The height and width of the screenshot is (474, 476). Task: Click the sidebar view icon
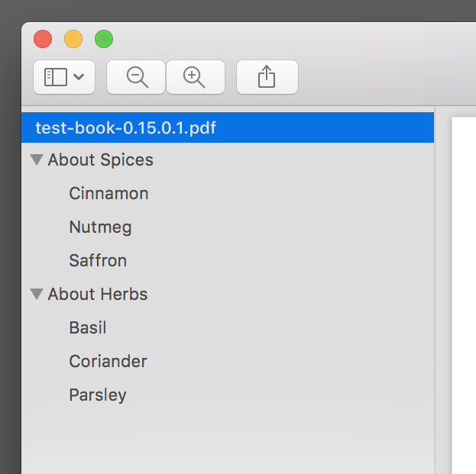pyautogui.click(x=56, y=77)
